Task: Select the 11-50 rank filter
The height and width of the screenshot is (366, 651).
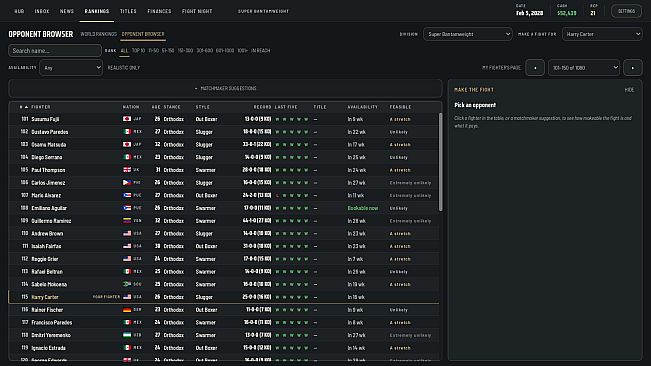Action: click(154, 51)
